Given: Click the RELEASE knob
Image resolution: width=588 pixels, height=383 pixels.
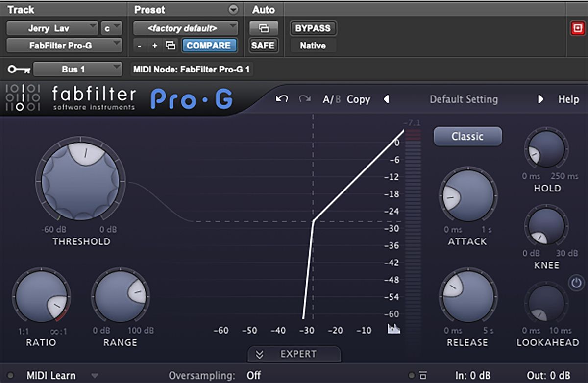Looking at the screenshot, I should pos(468,297).
